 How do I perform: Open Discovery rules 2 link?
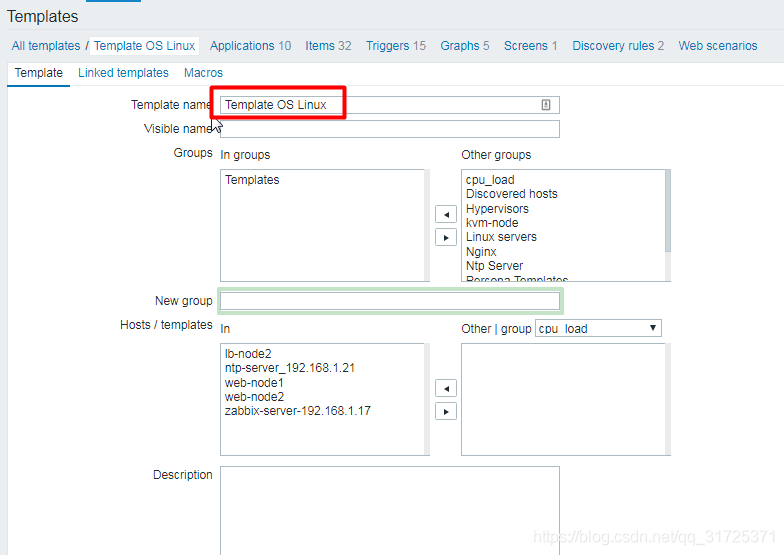click(618, 46)
